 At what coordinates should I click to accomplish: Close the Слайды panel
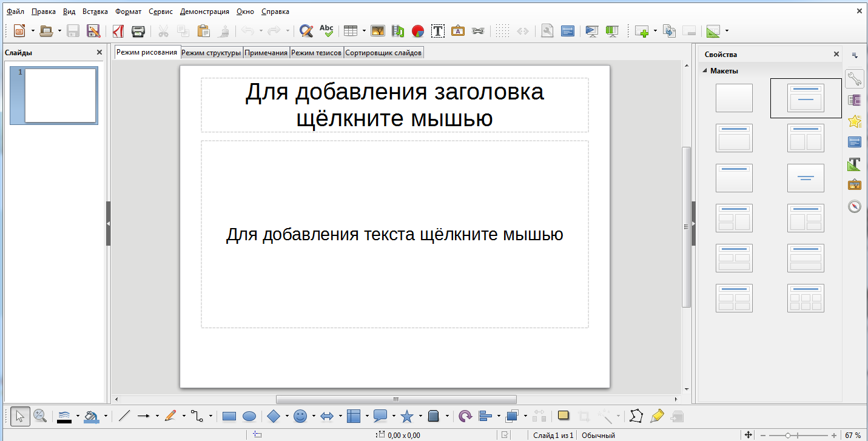99,53
